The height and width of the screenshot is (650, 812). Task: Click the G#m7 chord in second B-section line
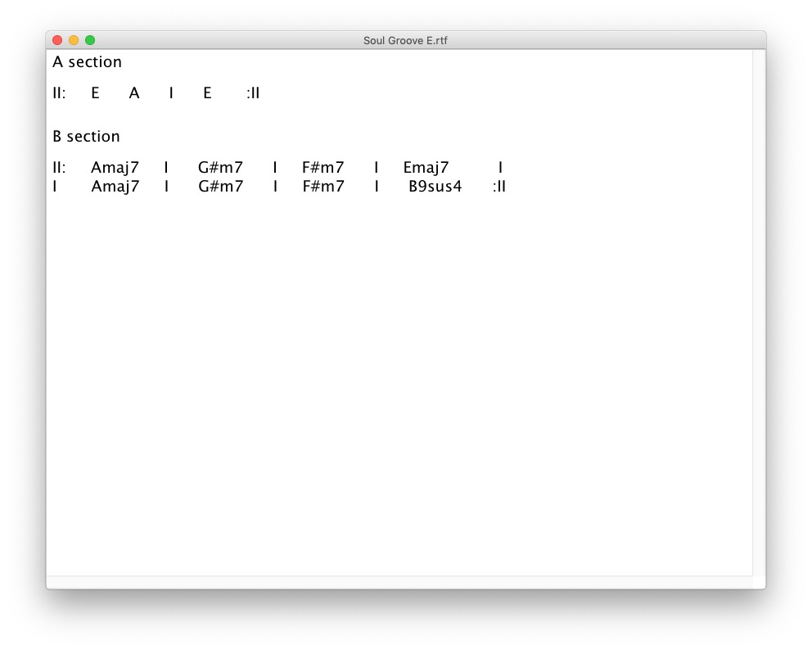click(220, 187)
